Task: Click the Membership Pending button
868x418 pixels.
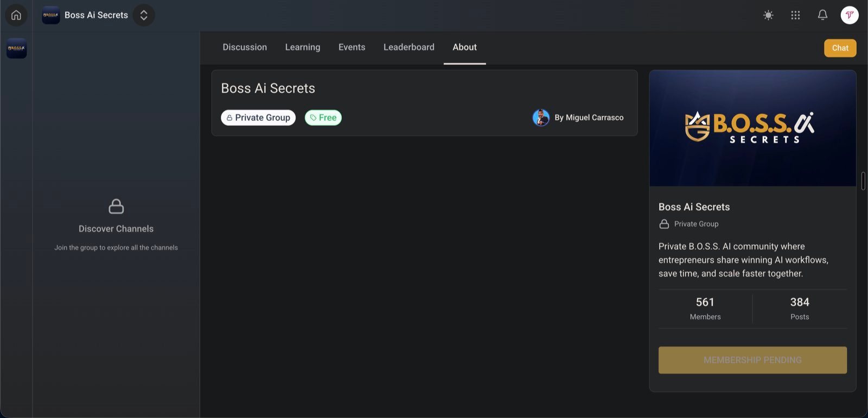Action: [752, 360]
